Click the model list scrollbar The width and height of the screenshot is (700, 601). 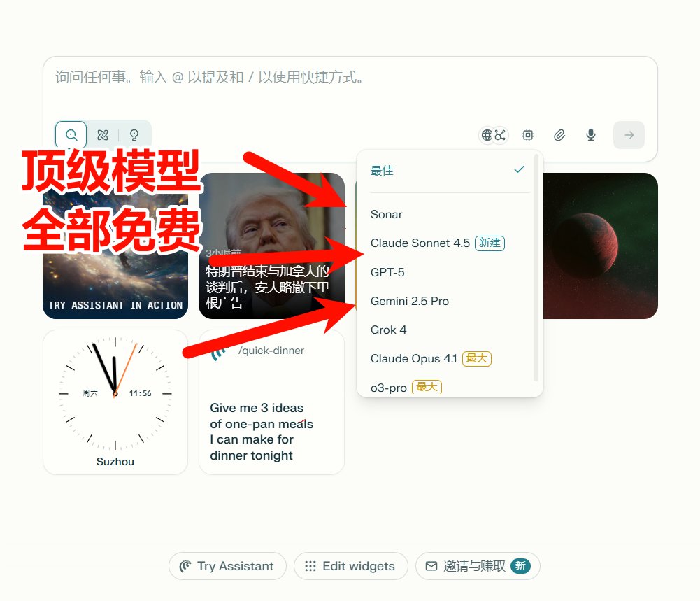(x=536, y=268)
